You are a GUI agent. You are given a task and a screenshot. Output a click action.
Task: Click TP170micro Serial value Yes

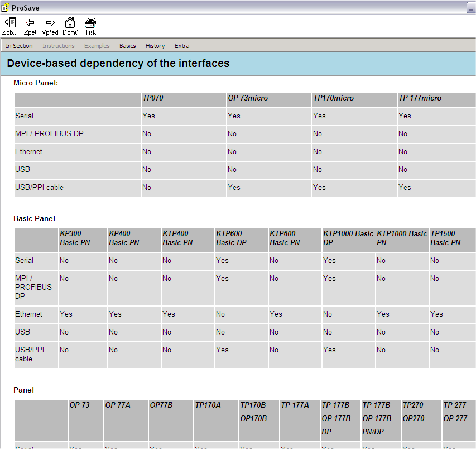click(319, 116)
